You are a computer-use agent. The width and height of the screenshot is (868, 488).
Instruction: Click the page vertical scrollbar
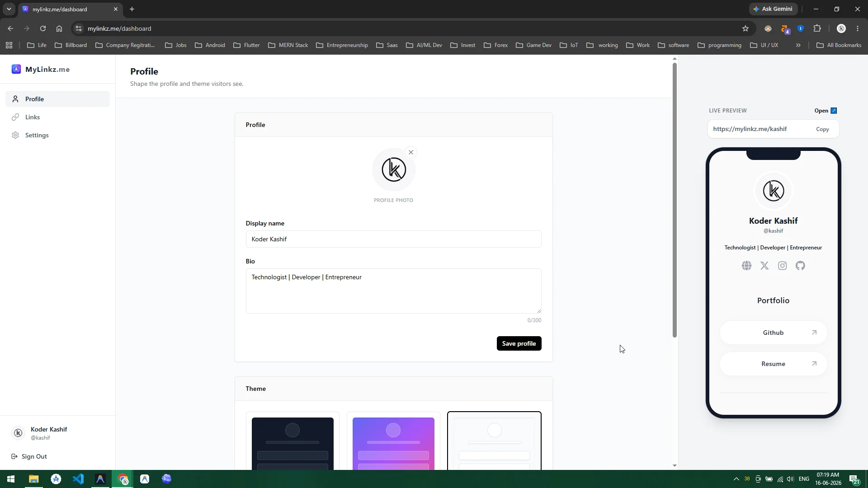coord(675,200)
